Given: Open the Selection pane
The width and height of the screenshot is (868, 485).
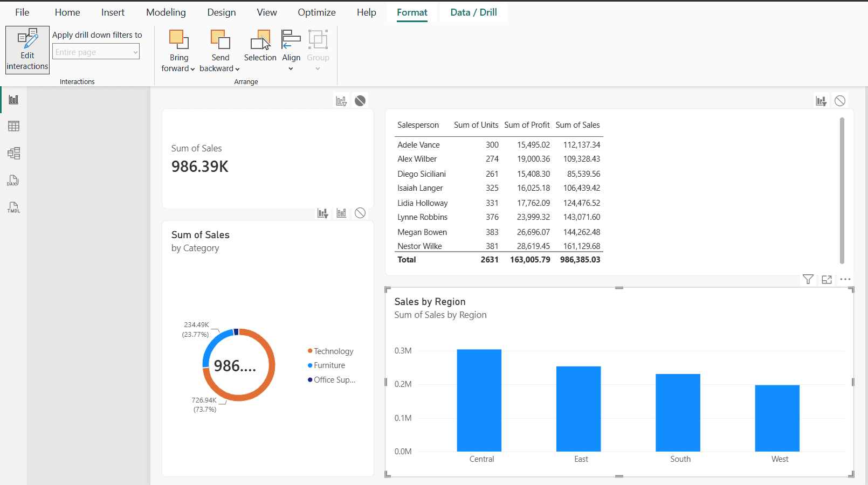Looking at the screenshot, I should (x=260, y=46).
